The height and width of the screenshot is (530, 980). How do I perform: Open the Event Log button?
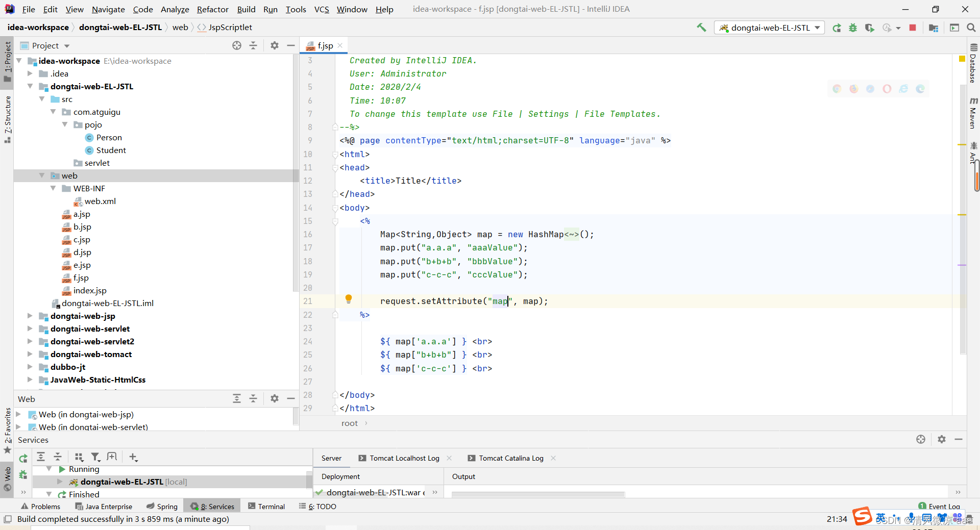[939, 506]
